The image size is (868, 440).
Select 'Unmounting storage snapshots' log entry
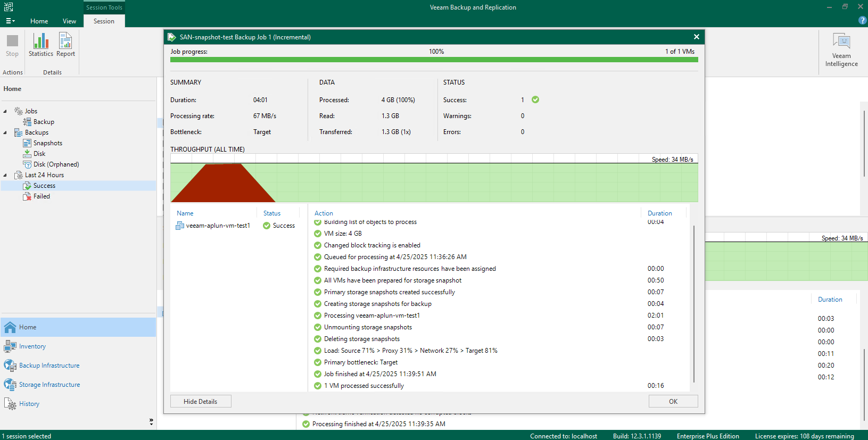tap(368, 327)
